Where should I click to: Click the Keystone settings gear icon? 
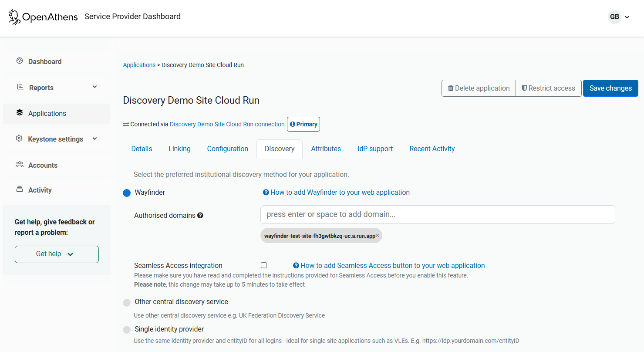19,139
